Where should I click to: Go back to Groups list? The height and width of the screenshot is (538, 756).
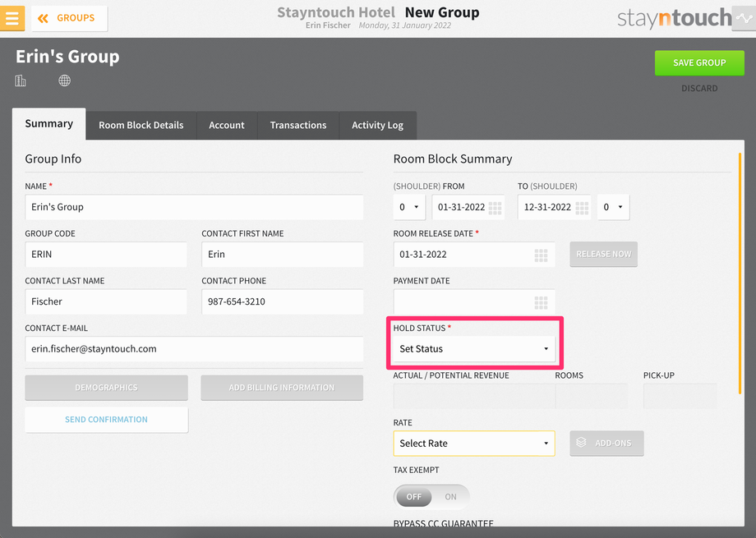69,18
